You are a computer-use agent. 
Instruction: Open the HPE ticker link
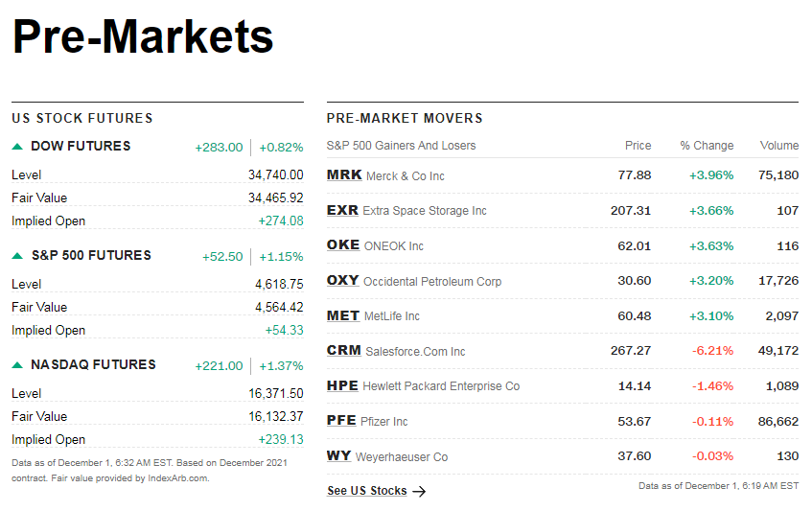pyautogui.click(x=342, y=385)
